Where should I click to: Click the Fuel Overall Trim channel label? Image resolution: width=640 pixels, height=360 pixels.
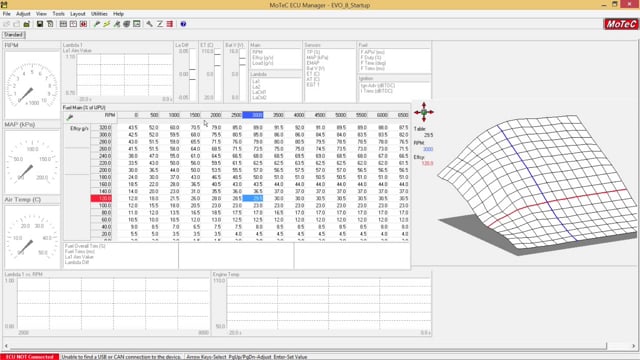(x=85, y=247)
